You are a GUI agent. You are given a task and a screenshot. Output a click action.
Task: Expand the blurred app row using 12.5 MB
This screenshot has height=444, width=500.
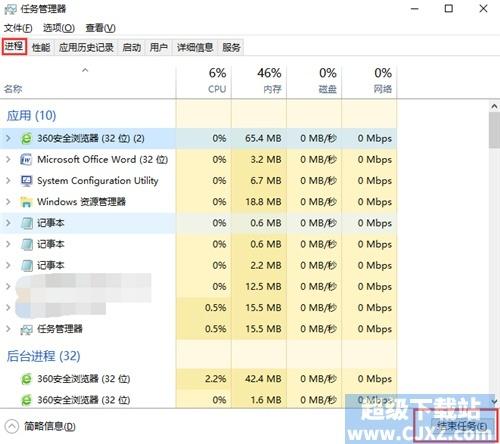[x=8, y=287]
